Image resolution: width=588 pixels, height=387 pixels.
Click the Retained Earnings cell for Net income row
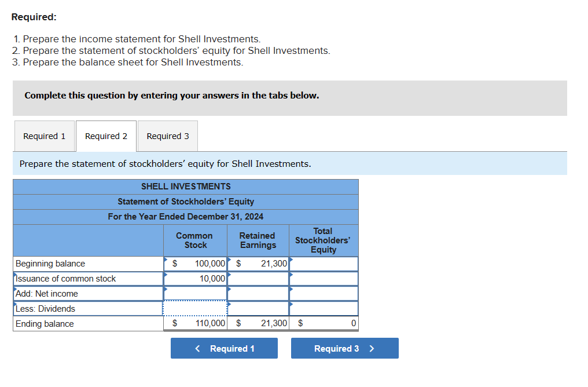point(258,293)
